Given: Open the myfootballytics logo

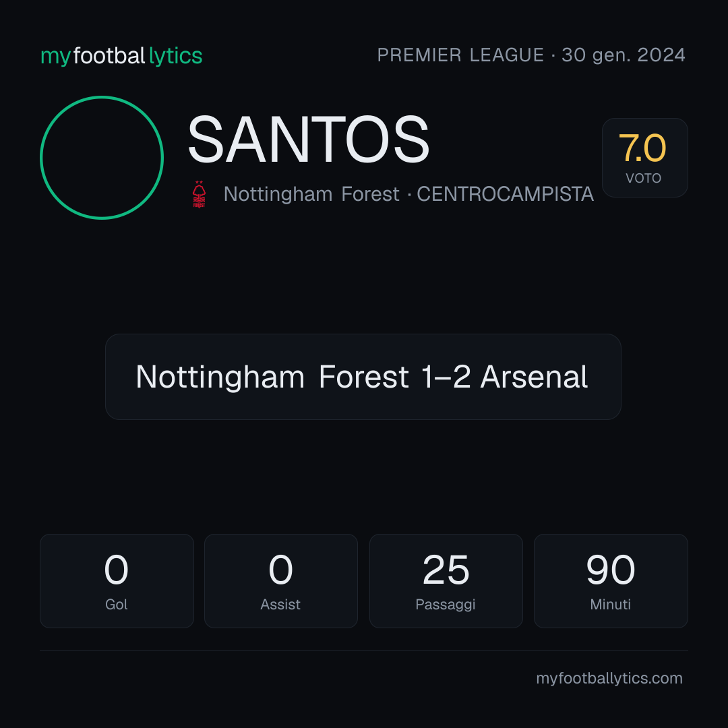Looking at the screenshot, I should click(121, 56).
